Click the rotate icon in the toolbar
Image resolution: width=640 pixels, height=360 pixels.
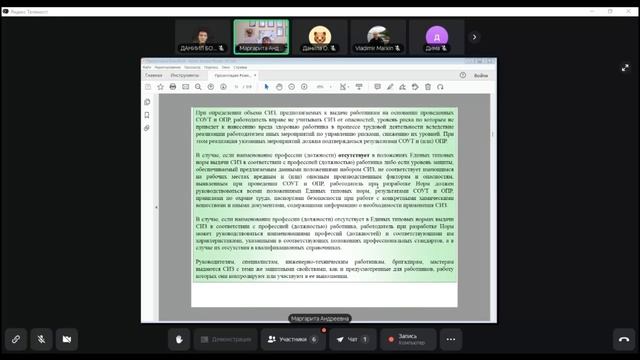[x=440, y=87]
